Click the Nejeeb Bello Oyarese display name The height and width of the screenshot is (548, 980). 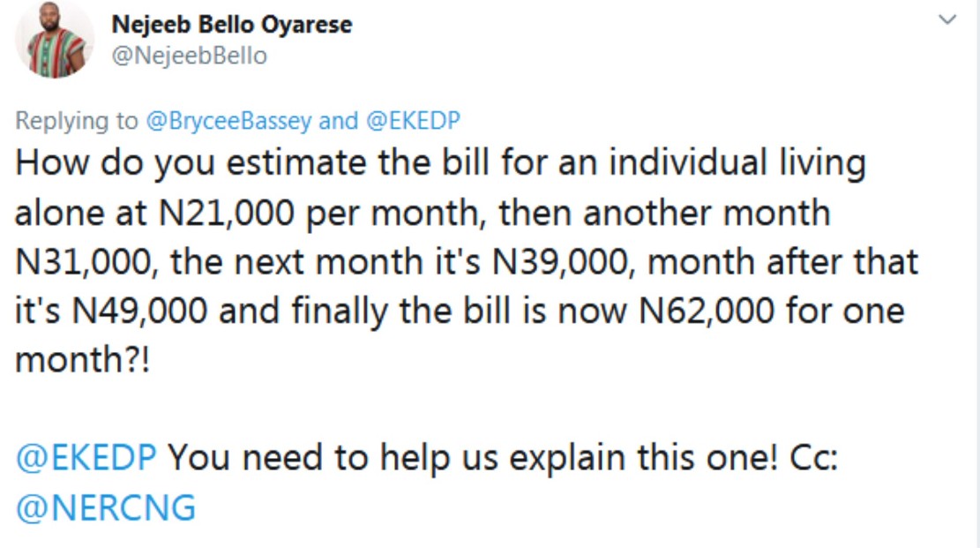[x=232, y=25]
